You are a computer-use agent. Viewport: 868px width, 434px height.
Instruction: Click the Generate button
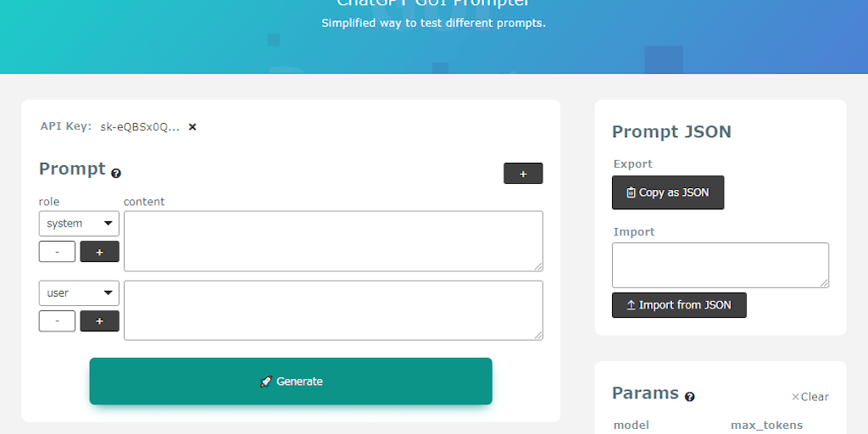(x=291, y=381)
